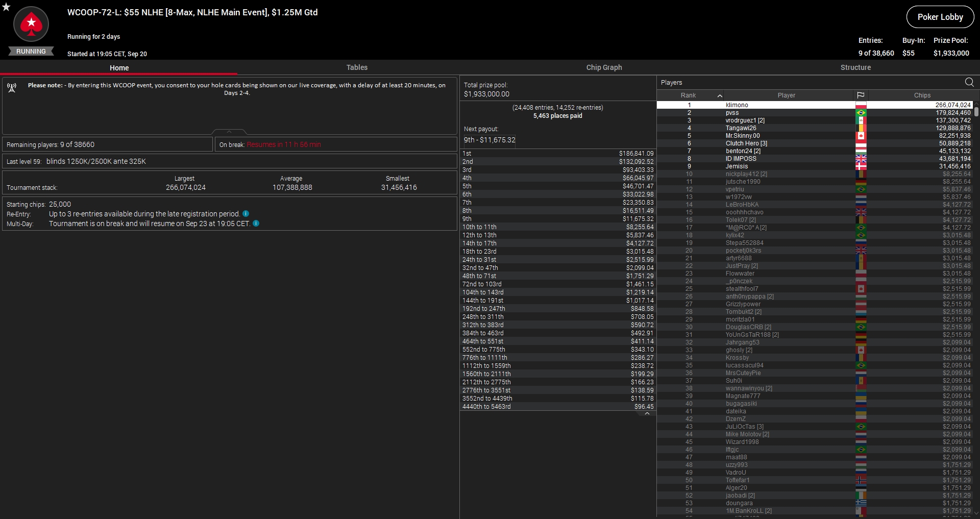Screen dimensions: 980x519
Task: Click the Mexico flag beside vrodrguez1
Action: click(861, 120)
